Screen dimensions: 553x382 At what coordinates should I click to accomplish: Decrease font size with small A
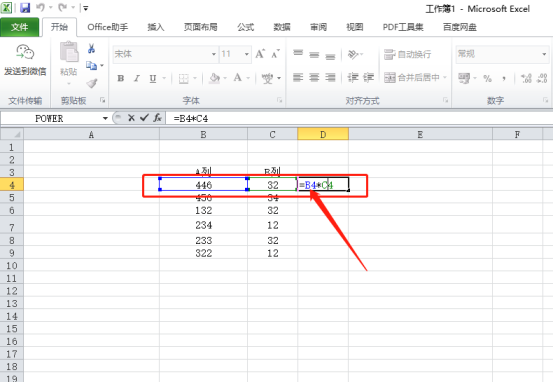pyautogui.click(x=275, y=54)
